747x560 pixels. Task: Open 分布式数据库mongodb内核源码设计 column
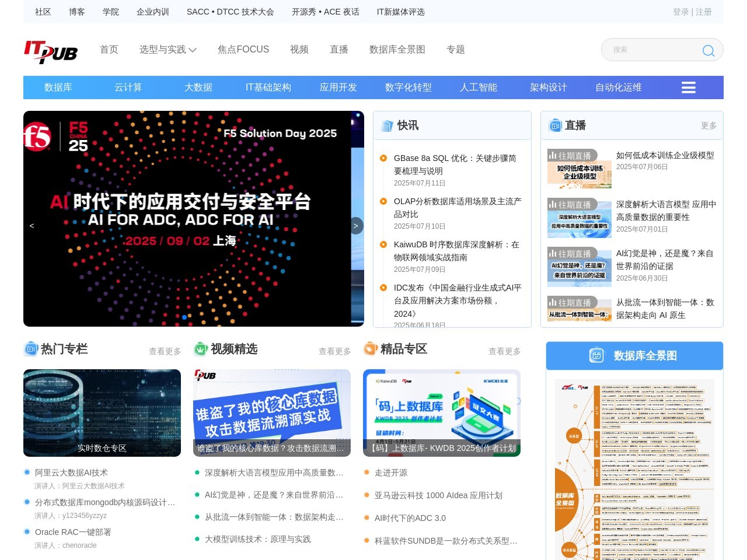pyautogui.click(x=105, y=503)
